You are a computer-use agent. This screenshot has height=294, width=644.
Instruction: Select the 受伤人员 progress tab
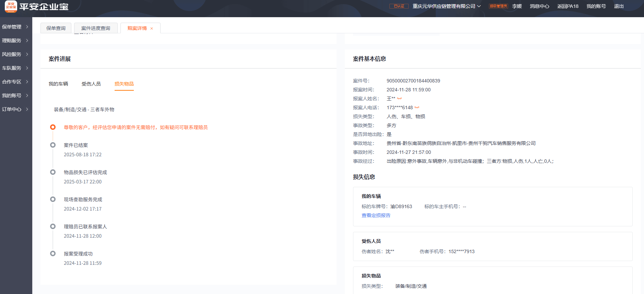click(x=91, y=84)
